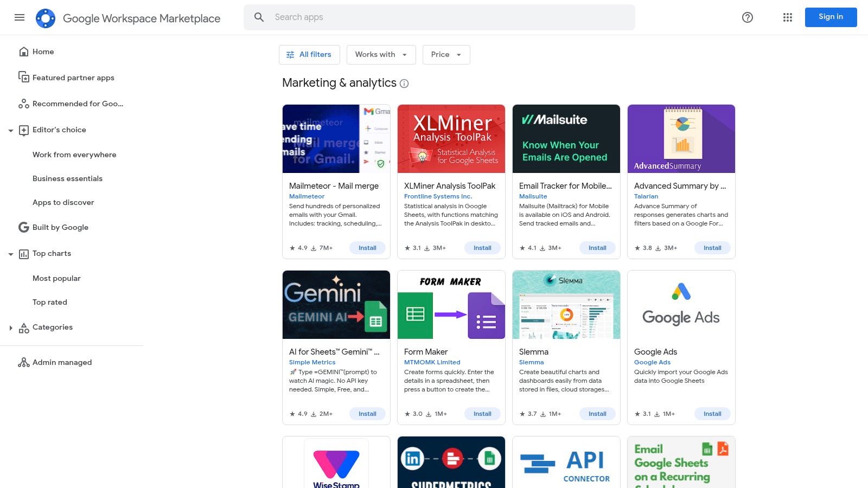This screenshot has width=868, height=488.
Task: Open the Works with dropdown
Action: (381, 55)
